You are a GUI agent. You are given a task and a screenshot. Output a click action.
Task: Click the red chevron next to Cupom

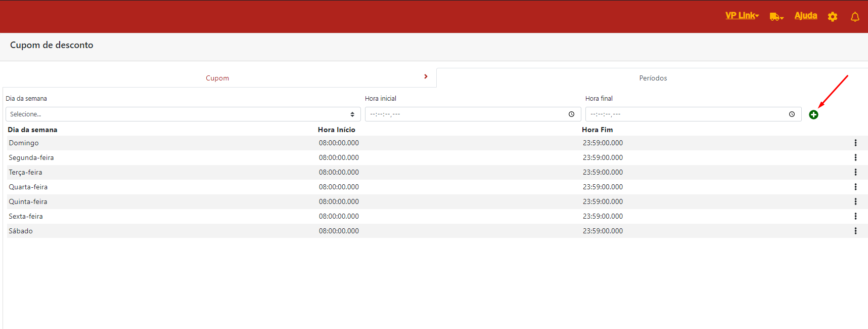coord(426,76)
